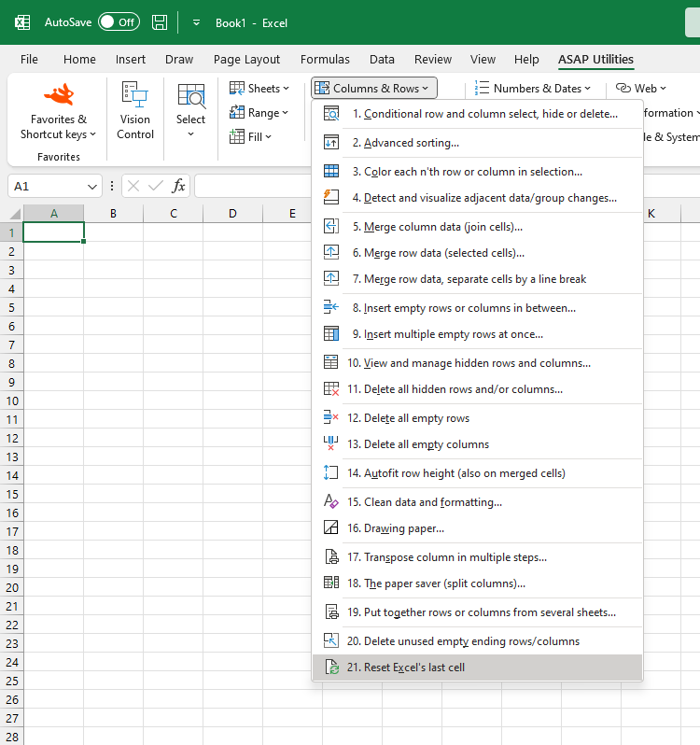Click the Save floppy disk icon
Viewport: 700px width, 745px height.
coord(159,22)
